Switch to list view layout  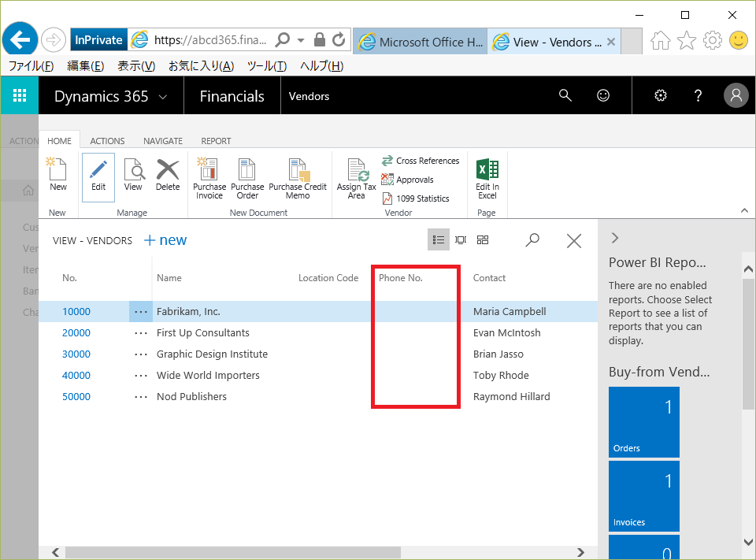click(439, 239)
